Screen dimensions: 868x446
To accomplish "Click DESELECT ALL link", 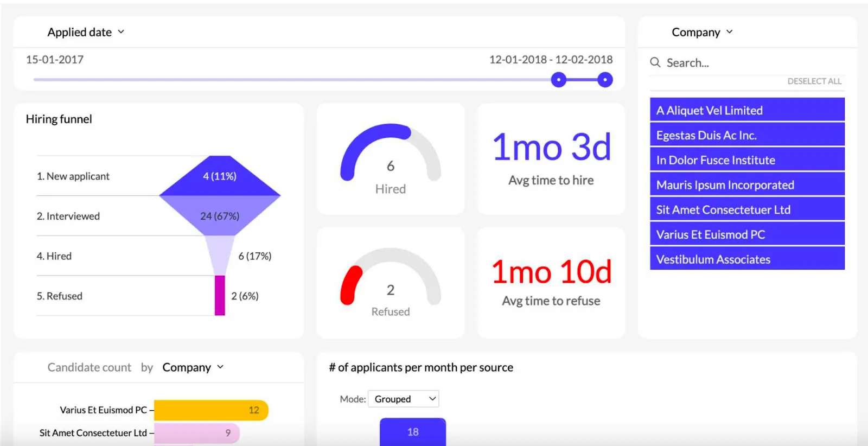I will [x=814, y=81].
